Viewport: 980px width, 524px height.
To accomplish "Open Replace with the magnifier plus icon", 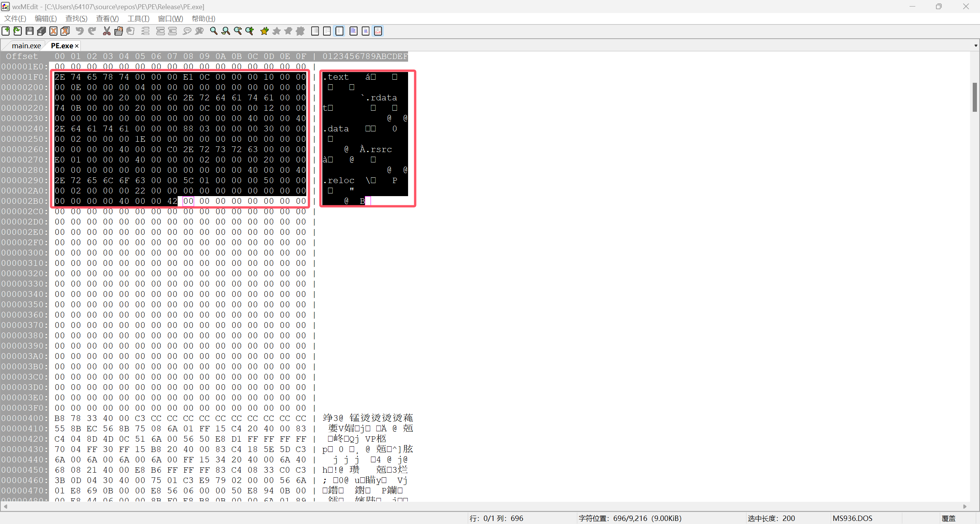I will [250, 31].
